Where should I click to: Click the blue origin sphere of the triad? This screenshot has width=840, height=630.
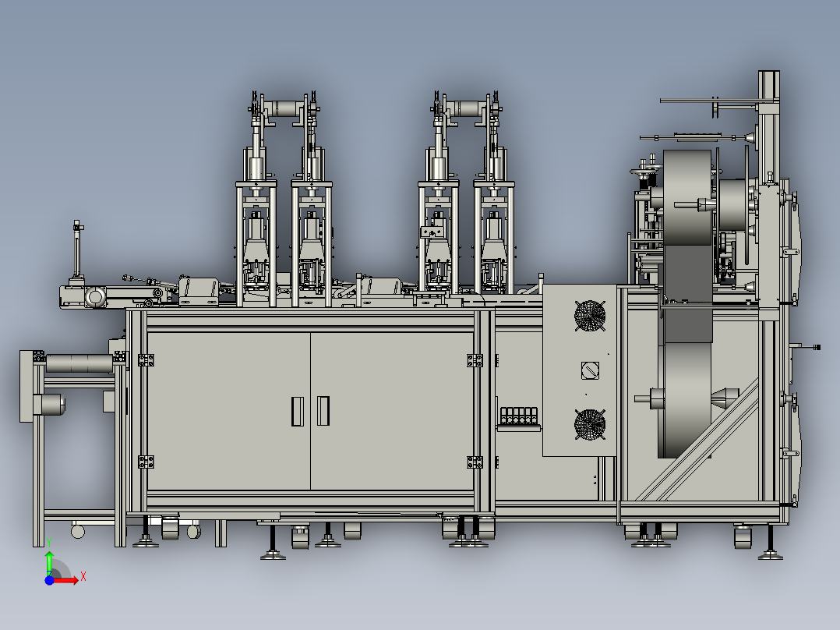click(49, 580)
